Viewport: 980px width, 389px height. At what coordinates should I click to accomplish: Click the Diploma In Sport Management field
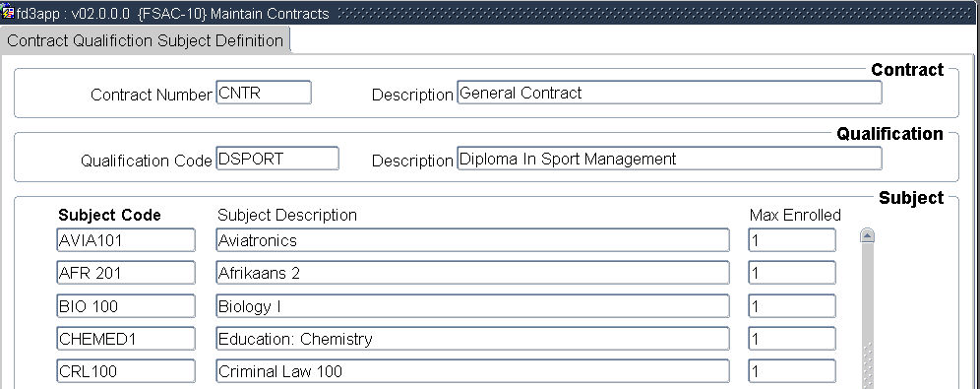(x=669, y=159)
